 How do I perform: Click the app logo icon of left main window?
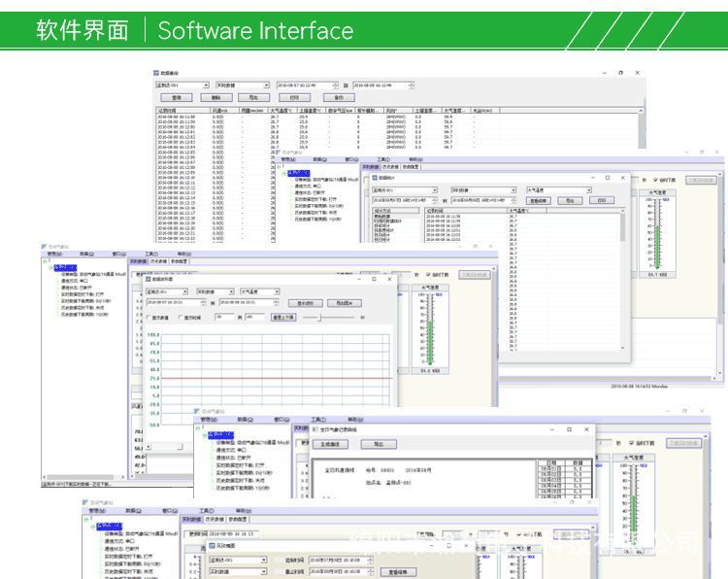(x=45, y=246)
